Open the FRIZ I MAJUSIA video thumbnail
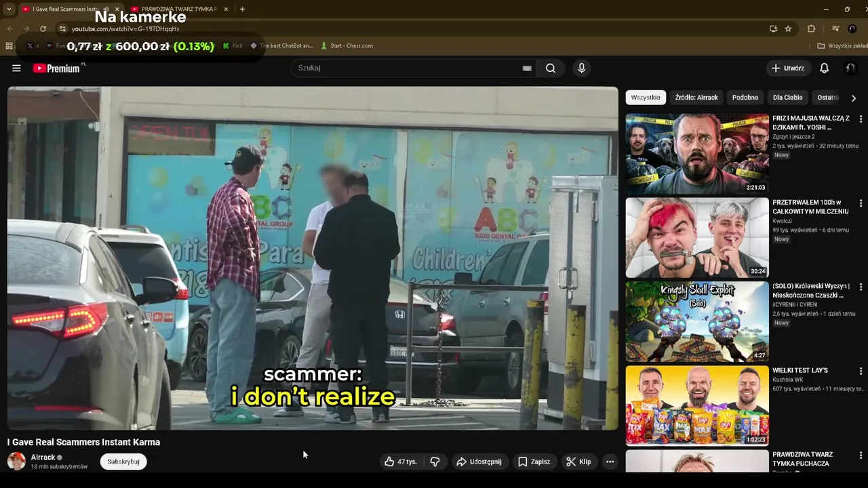Screen dimensions: 868x488 tap(697, 154)
